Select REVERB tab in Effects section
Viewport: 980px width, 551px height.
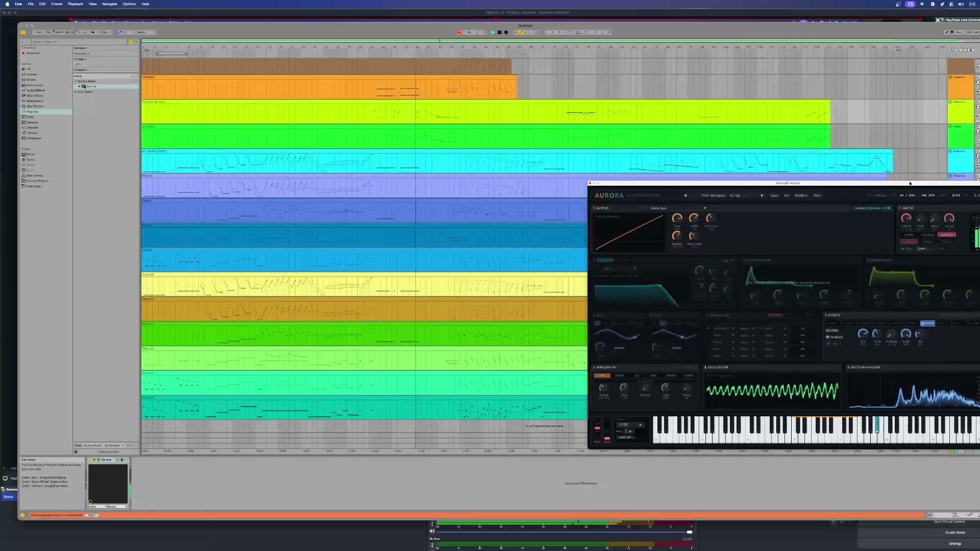[927, 323]
